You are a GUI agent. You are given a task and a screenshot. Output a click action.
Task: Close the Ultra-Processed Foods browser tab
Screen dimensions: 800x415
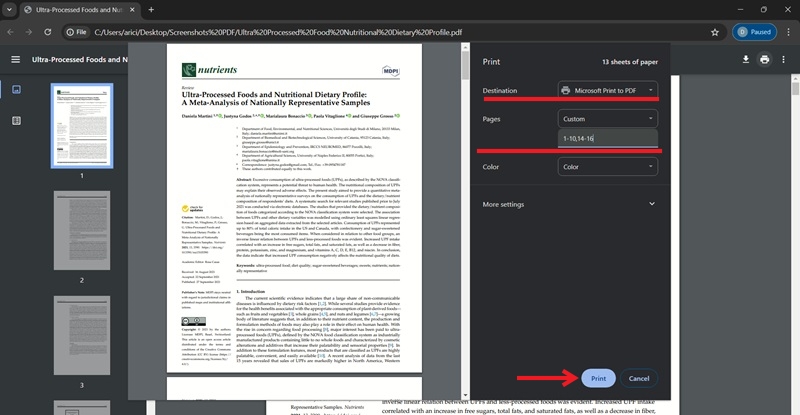click(x=132, y=10)
